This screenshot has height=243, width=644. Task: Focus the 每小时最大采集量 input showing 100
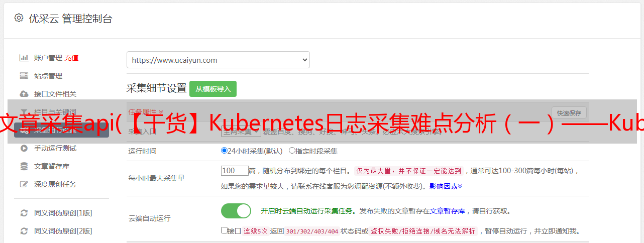(x=235, y=171)
